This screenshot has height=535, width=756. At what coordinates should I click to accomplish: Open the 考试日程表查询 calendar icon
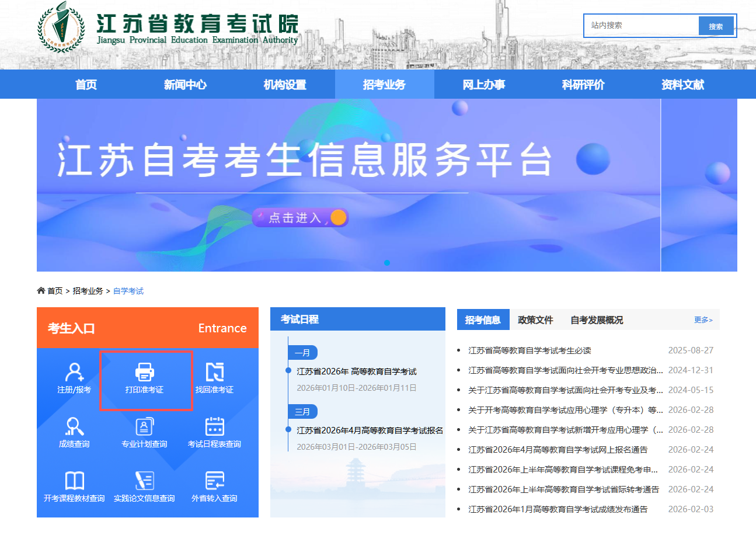(214, 426)
